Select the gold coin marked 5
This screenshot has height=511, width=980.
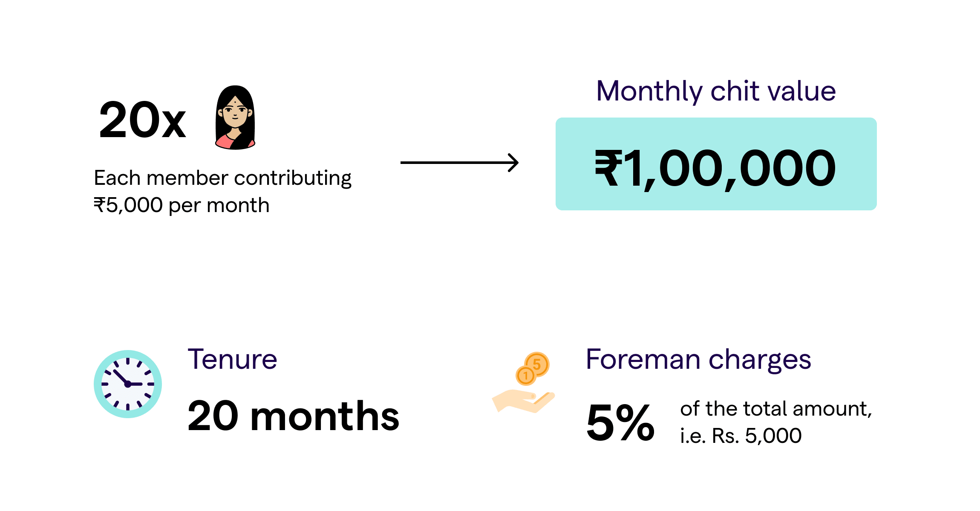[538, 364]
